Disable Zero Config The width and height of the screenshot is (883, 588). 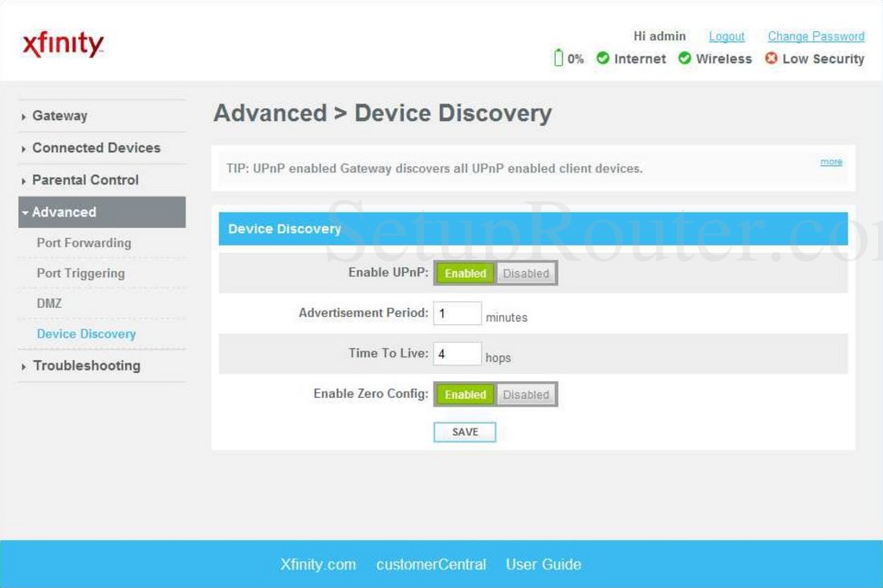pyautogui.click(x=526, y=394)
